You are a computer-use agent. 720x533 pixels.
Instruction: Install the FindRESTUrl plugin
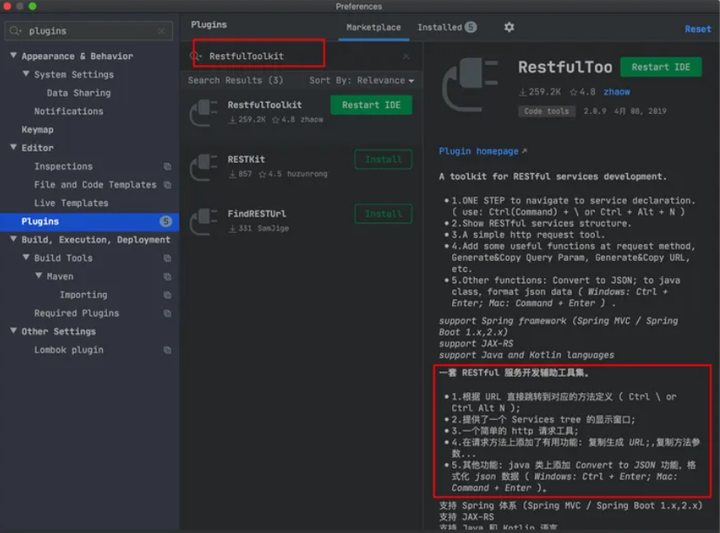(383, 214)
